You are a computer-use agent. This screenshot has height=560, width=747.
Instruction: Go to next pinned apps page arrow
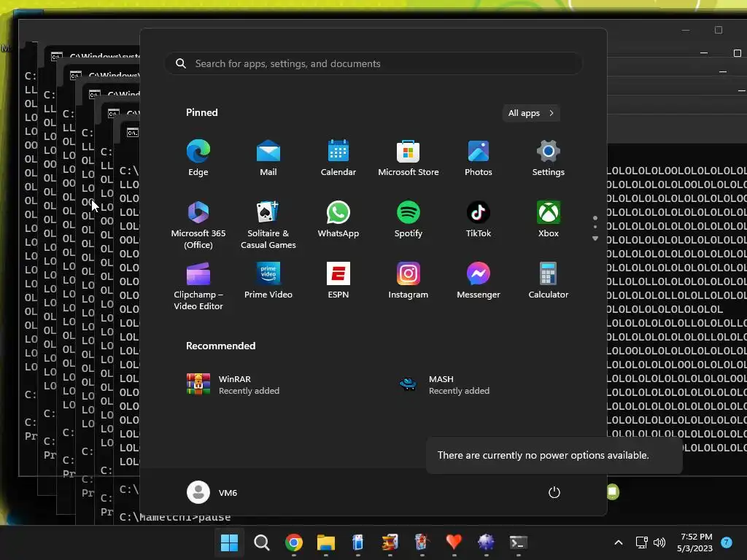595,238
